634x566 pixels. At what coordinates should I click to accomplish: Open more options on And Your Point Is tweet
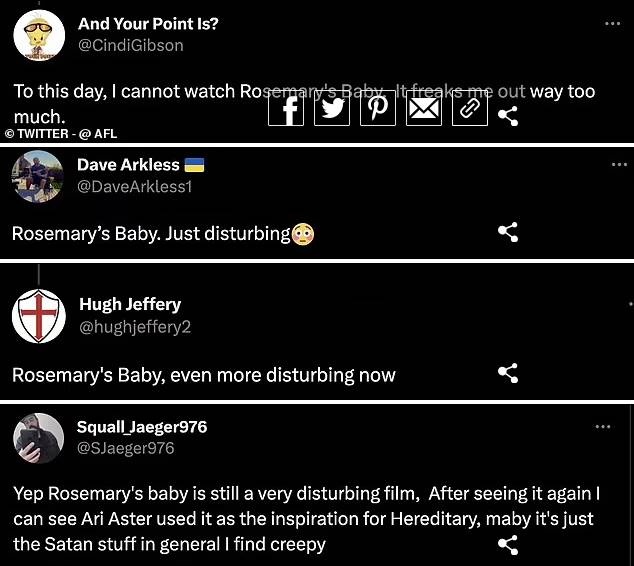tap(613, 23)
